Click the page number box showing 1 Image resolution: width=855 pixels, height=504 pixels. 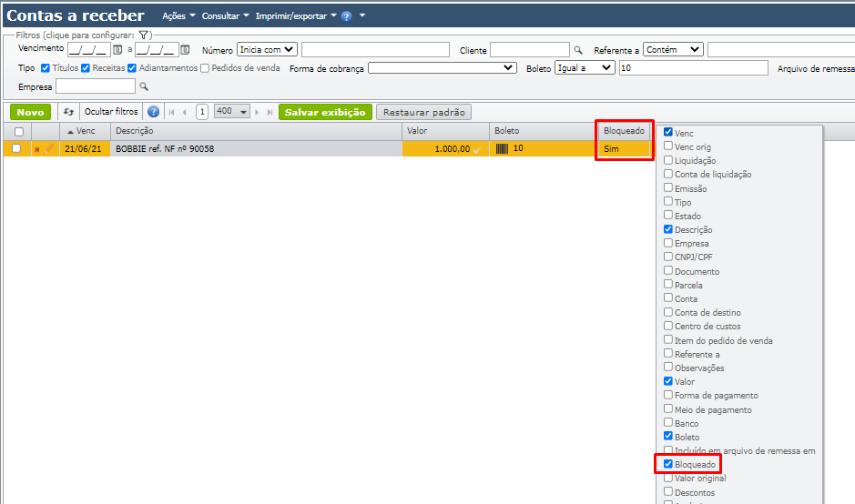pos(202,112)
